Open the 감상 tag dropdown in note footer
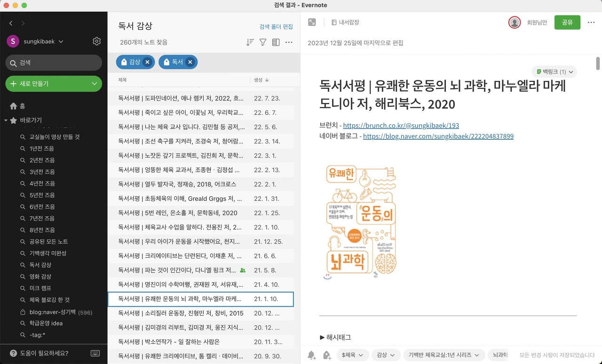 (x=386, y=355)
